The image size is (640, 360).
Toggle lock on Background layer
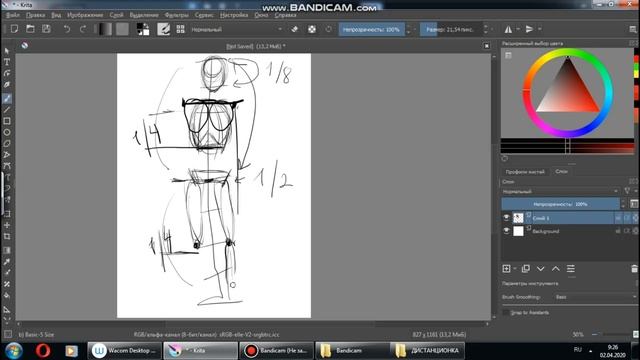(618, 231)
